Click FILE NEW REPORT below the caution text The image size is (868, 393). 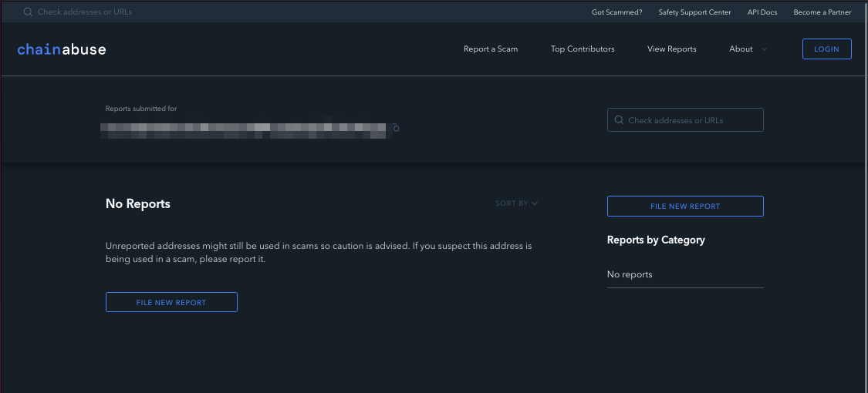point(171,303)
